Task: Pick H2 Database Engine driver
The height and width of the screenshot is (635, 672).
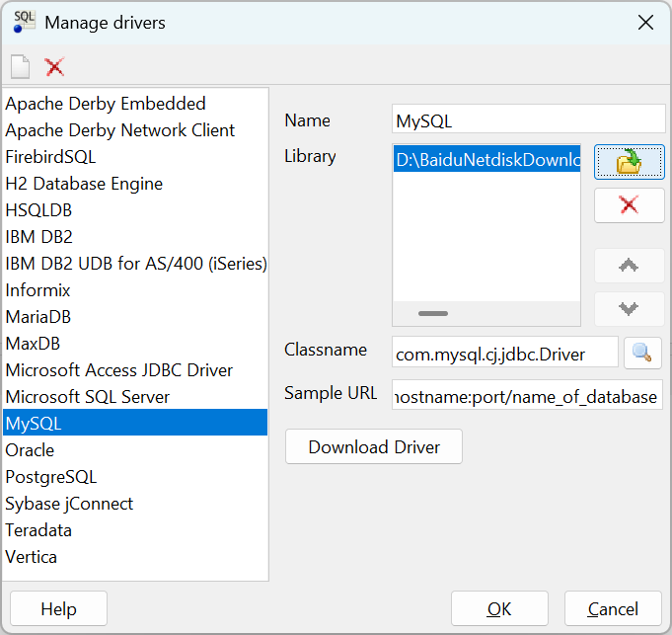Action: pos(135,184)
